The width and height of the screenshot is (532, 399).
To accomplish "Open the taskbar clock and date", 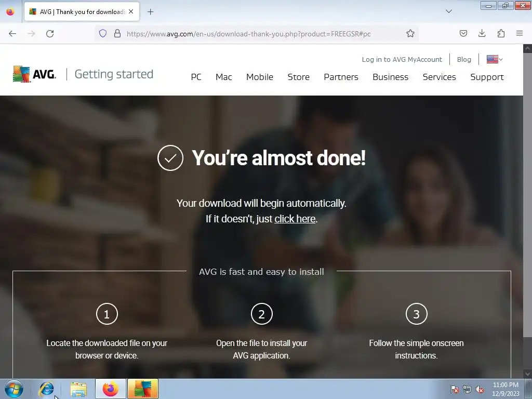I will (506, 389).
